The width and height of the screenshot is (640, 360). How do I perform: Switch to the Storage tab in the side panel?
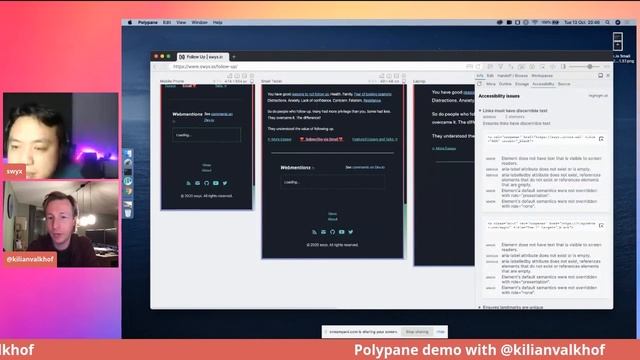pos(522,84)
